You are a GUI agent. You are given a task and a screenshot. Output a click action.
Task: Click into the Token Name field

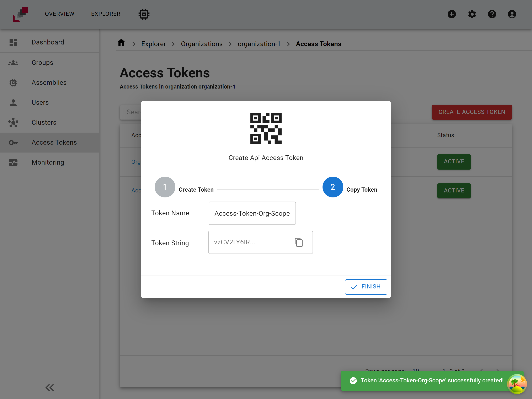click(252, 213)
